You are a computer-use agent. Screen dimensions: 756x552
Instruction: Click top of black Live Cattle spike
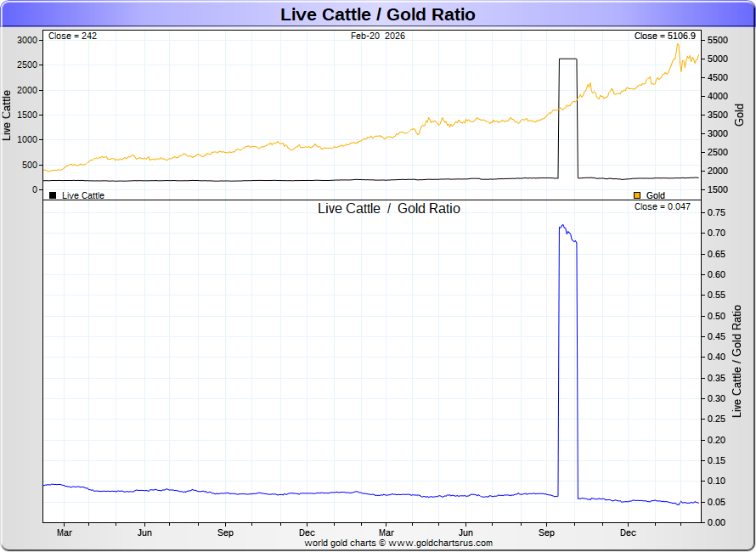pos(567,59)
